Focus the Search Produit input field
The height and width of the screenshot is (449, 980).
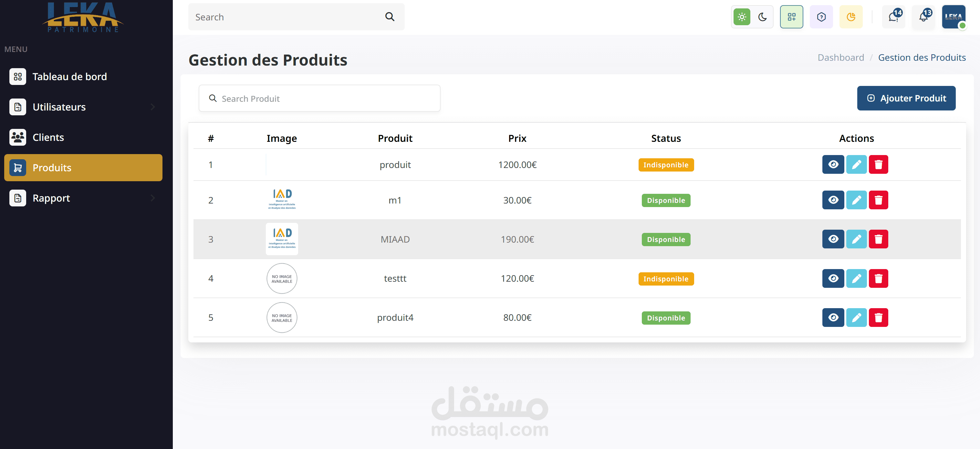(319, 99)
